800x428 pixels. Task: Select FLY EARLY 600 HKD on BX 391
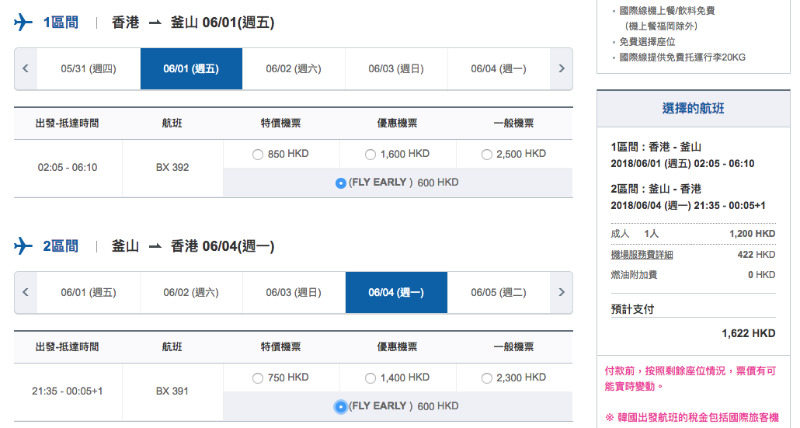point(340,407)
